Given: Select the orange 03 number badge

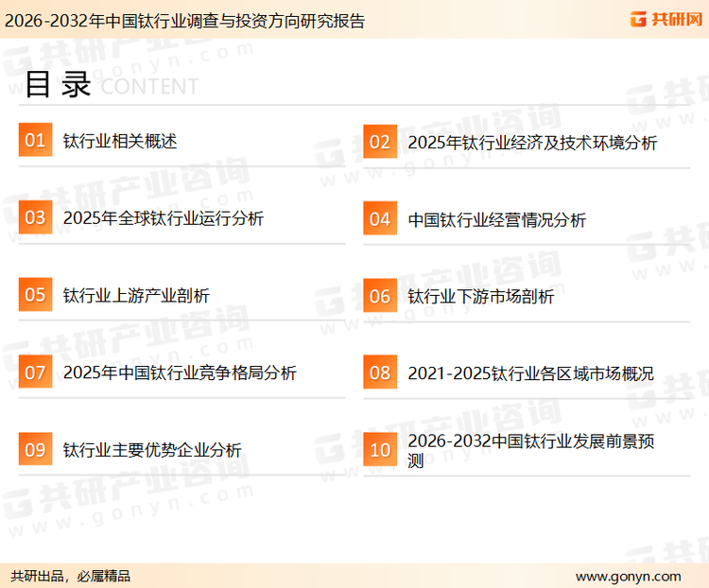Looking at the screenshot, I should (35, 217).
